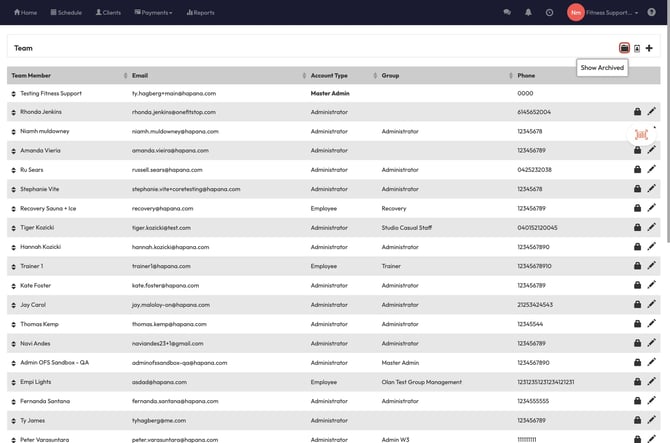Click the plus icon to add team member
The height and width of the screenshot is (443, 670).
pos(649,48)
